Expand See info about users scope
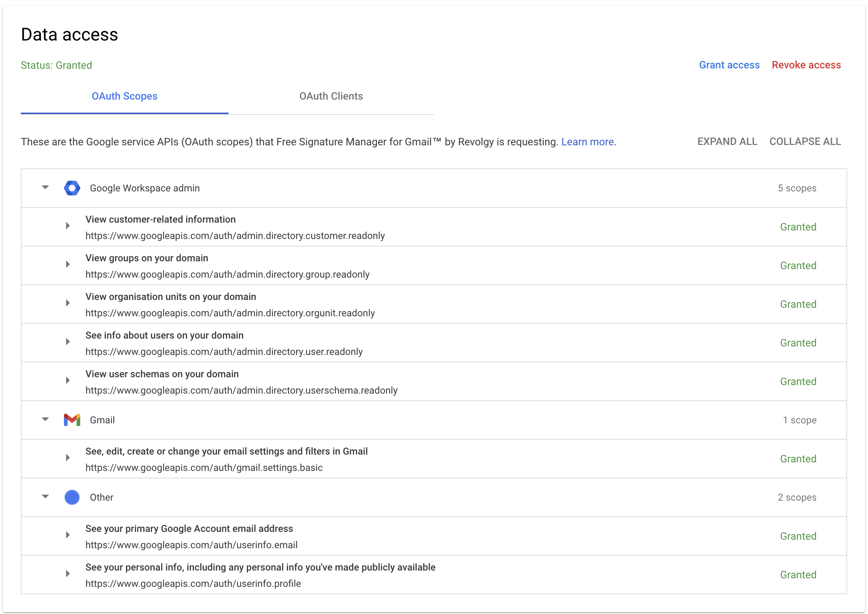The image size is (868, 614). click(68, 342)
